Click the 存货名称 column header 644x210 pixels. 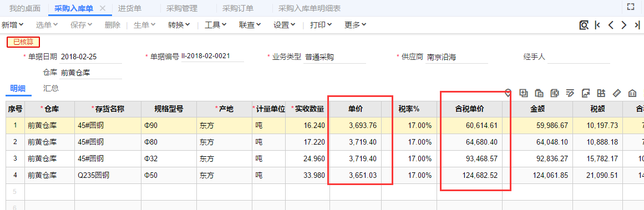tap(108, 109)
